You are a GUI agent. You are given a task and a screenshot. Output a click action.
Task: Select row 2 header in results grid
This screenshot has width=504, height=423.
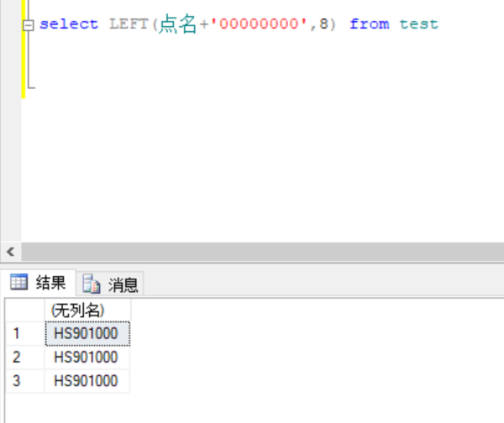25,358
